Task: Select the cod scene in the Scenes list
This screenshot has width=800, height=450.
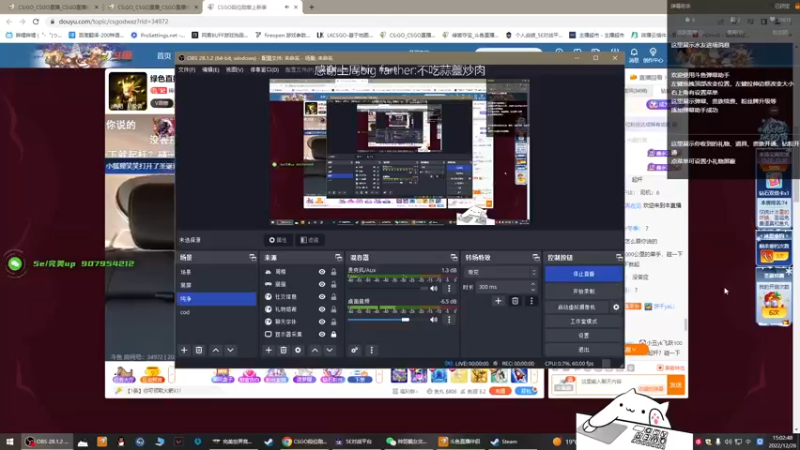Action: tap(216, 312)
